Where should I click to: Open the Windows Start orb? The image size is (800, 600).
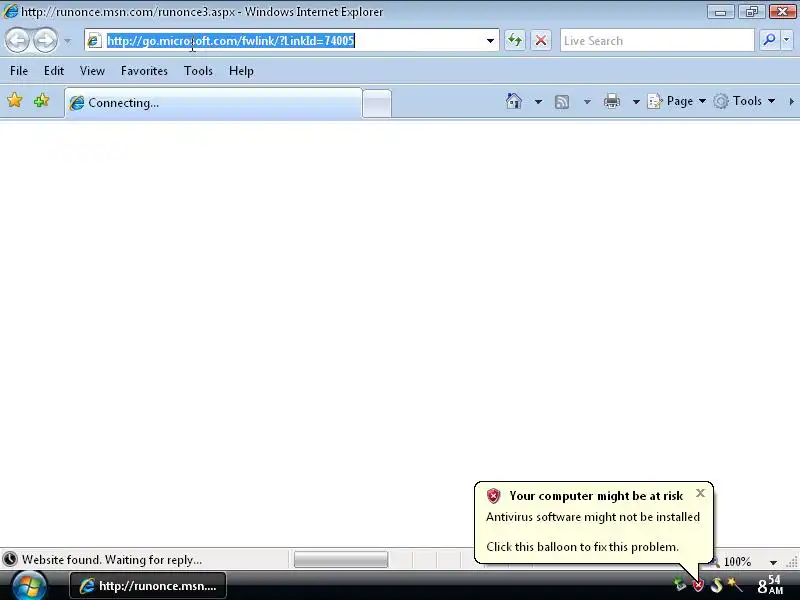click(x=29, y=585)
